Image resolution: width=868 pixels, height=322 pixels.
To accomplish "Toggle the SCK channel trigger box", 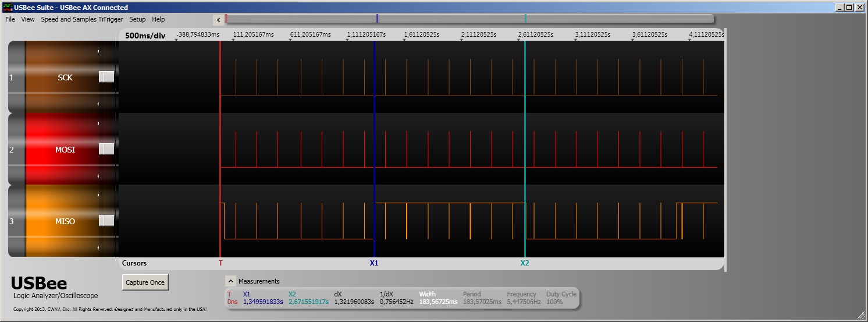I will pos(106,77).
